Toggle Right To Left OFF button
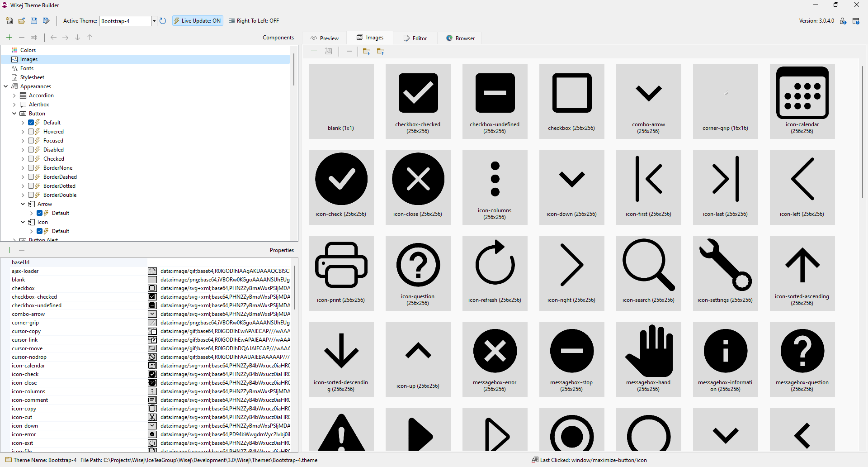 (x=254, y=21)
